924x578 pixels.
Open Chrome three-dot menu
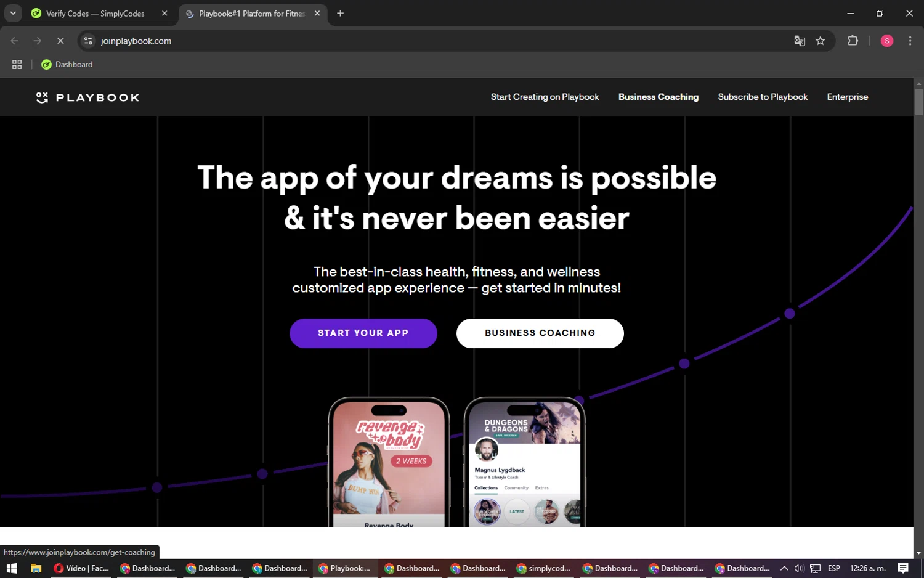(x=910, y=41)
